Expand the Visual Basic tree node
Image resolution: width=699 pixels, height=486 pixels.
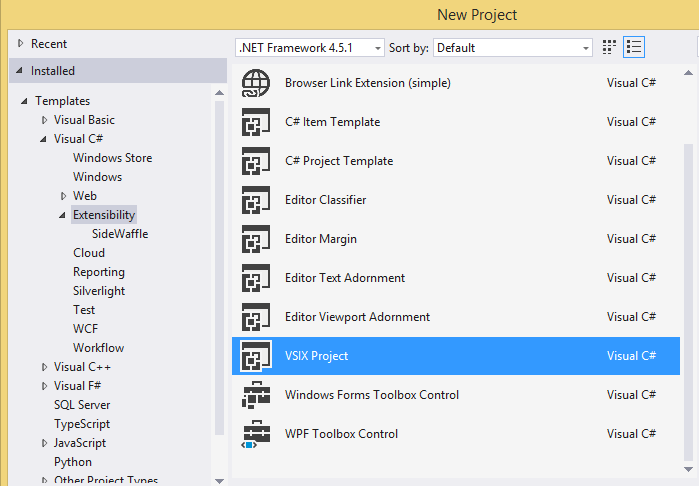(x=44, y=120)
